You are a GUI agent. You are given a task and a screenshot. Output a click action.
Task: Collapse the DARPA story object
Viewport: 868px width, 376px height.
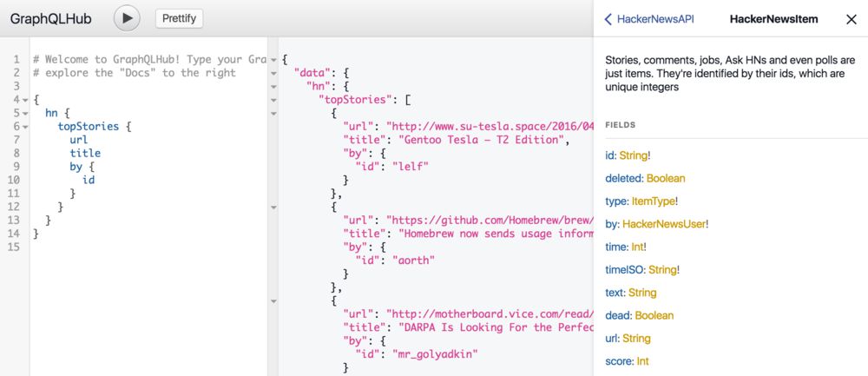[273, 300]
